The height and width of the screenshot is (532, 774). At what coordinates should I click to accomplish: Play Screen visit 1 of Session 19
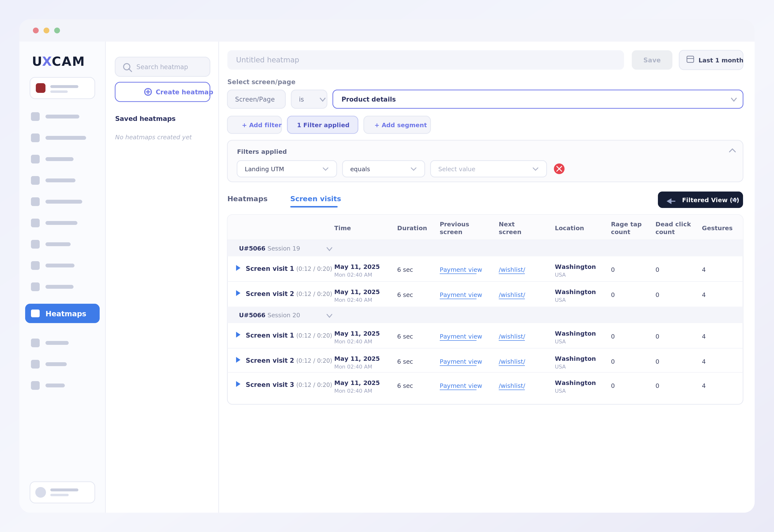click(x=238, y=268)
